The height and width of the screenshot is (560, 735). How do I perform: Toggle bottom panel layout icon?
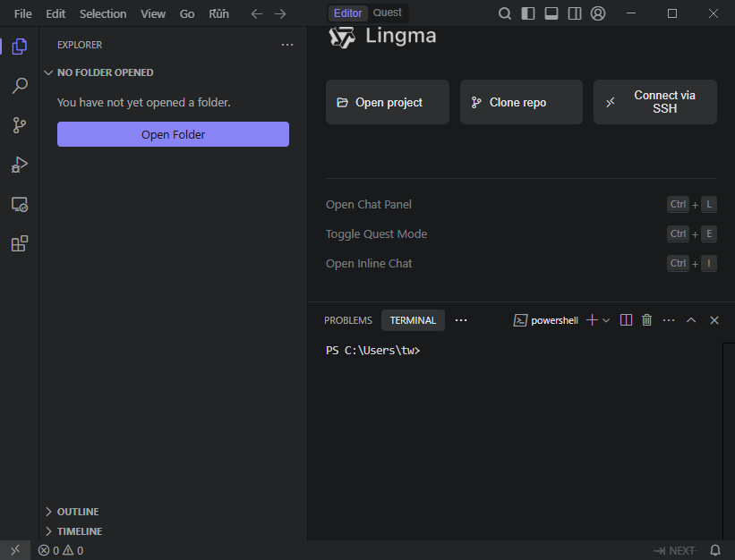click(551, 13)
